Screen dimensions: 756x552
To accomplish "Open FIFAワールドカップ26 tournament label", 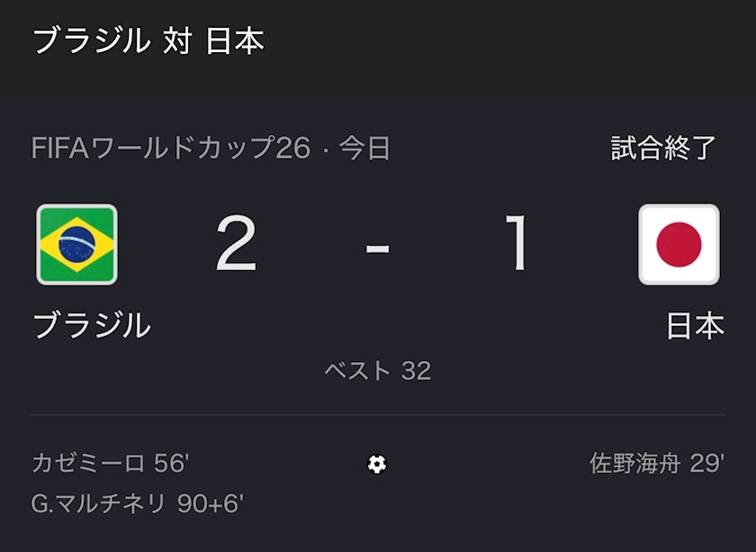I will [x=171, y=149].
